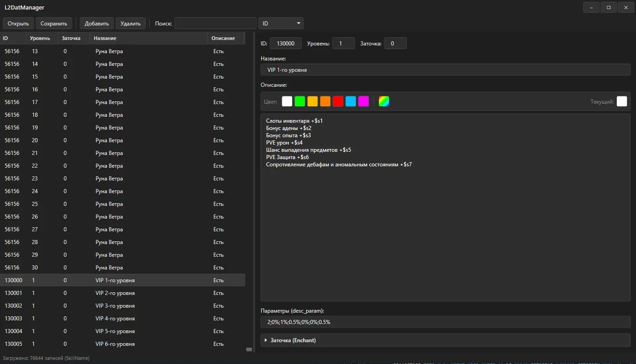Select Руна Ветра row level 21

(x=122, y=153)
